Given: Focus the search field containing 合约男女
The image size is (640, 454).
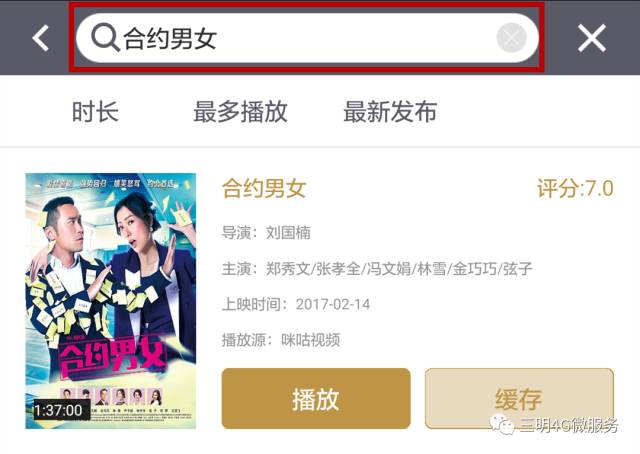Looking at the screenshot, I should pos(307,38).
